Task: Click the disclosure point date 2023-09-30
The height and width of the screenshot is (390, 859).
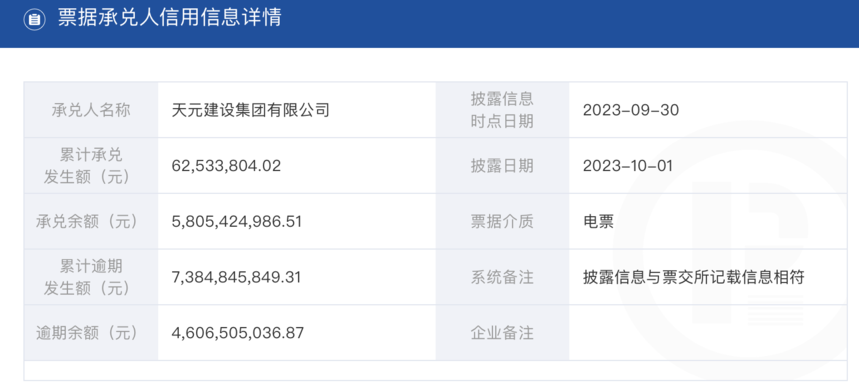Action: (x=631, y=110)
